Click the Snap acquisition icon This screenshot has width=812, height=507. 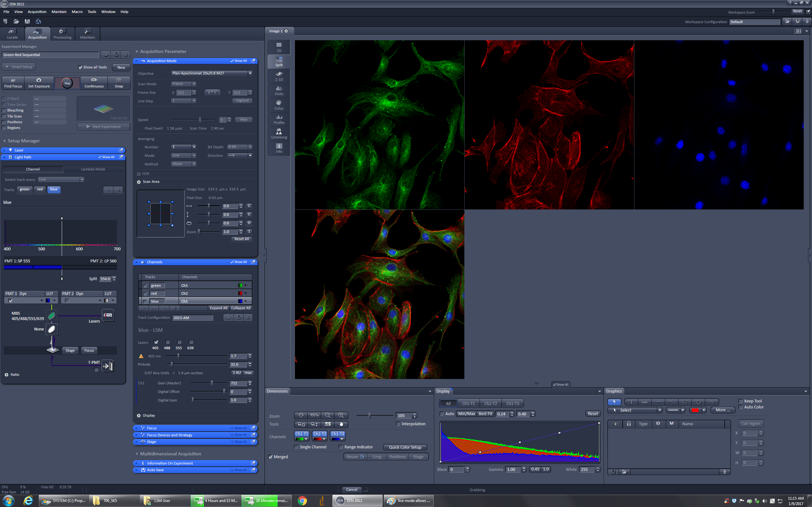click(119, 82)
